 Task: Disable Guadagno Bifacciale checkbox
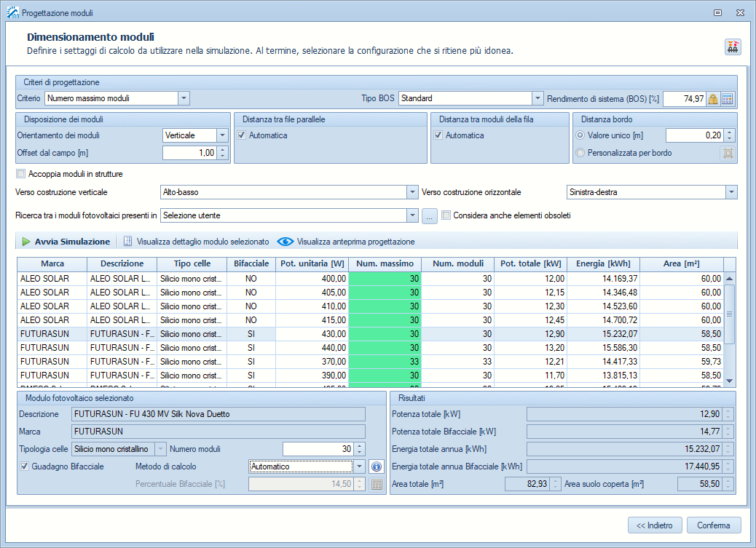25,466
